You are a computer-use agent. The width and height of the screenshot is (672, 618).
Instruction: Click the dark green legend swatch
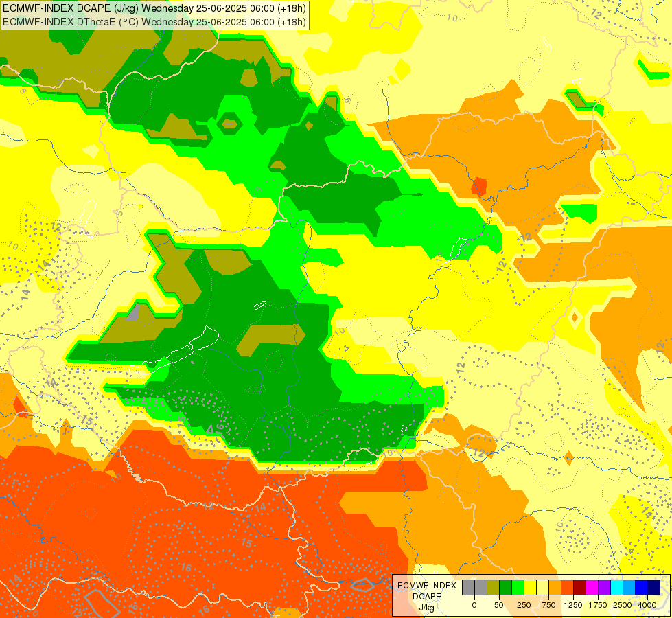click(506, 588)
